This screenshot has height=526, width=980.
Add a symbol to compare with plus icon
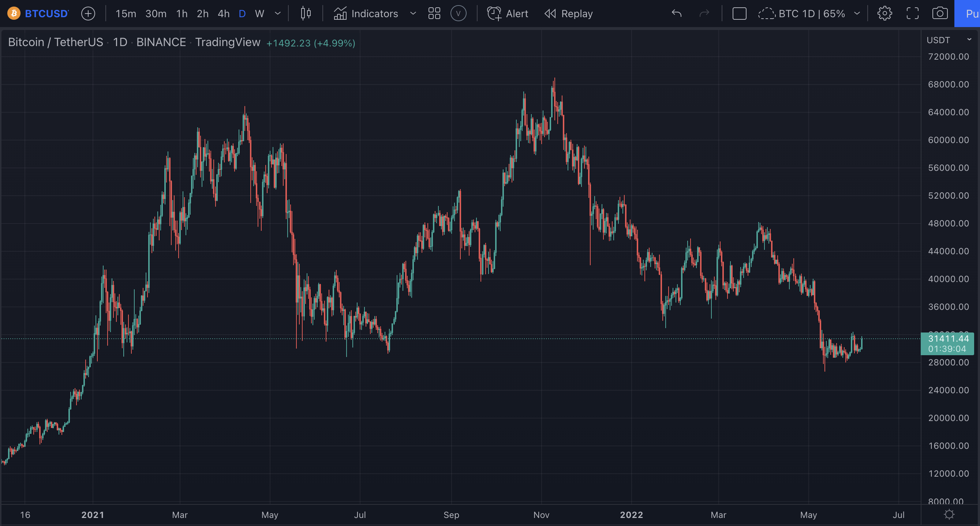coord(88,14)
